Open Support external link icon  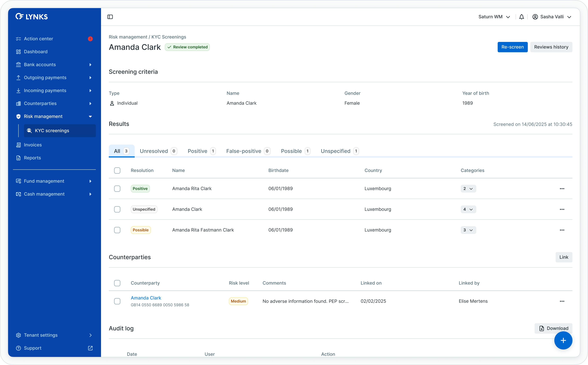90,348
